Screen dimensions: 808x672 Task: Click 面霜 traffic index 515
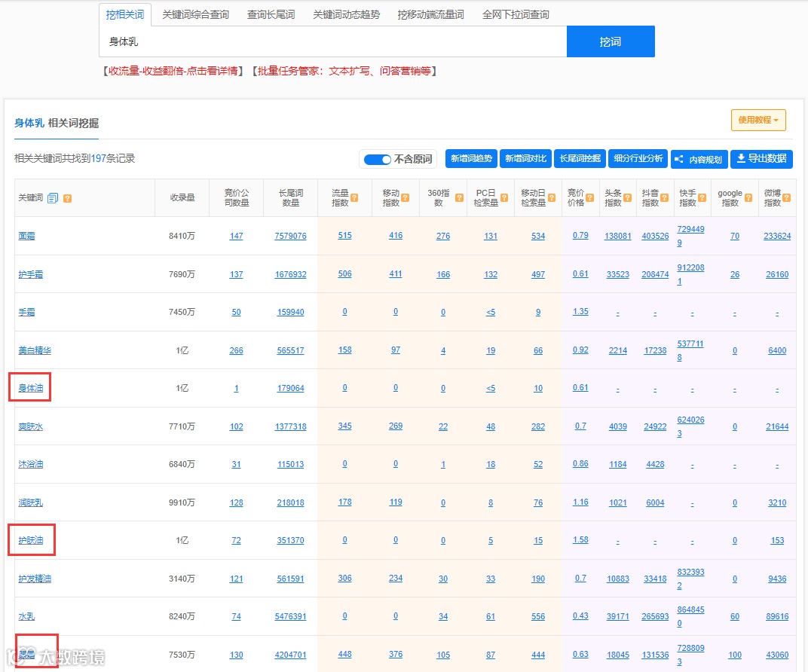tap(344, 235)
